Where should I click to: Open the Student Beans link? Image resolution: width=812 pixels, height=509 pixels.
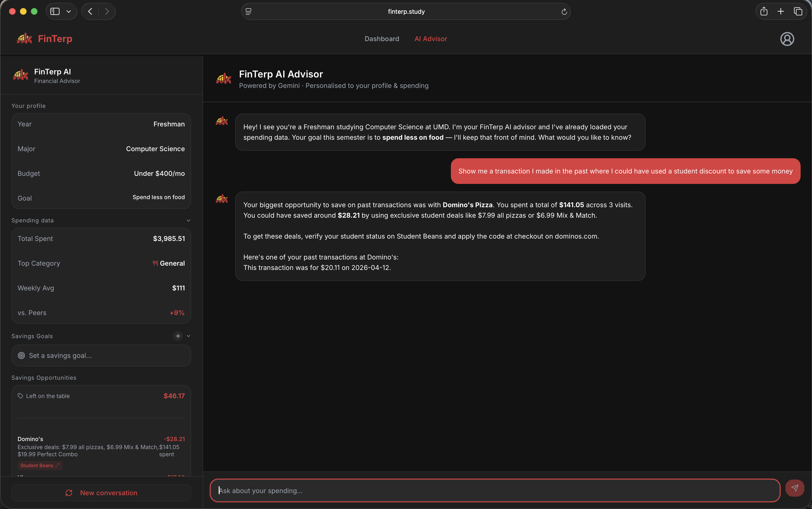[40, 466]
